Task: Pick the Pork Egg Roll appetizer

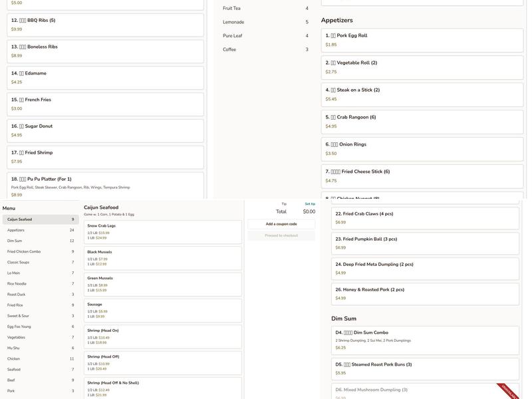Action: point(422,40)
